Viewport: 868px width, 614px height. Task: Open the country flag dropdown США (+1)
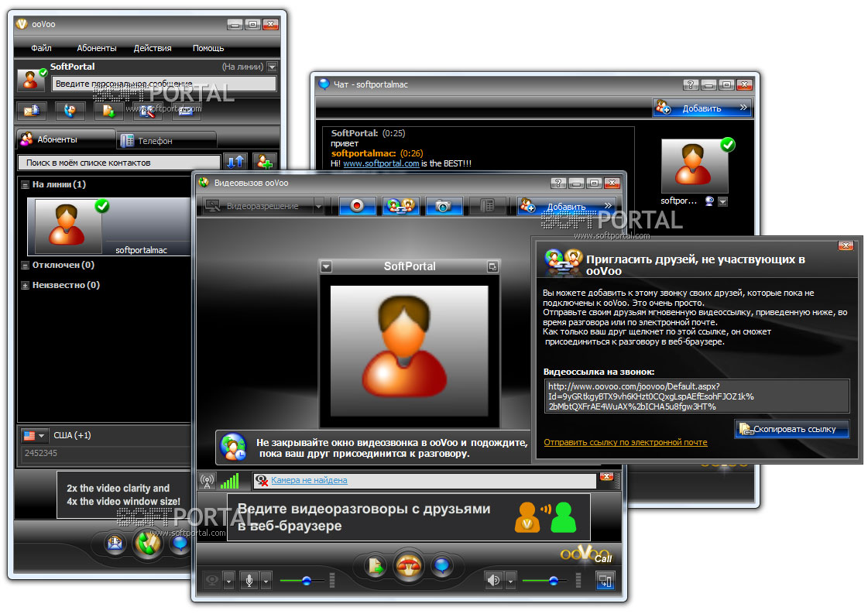click(x=34, y=436)
